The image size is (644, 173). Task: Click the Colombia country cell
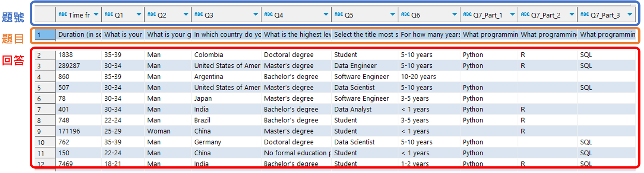coord(227,55)
